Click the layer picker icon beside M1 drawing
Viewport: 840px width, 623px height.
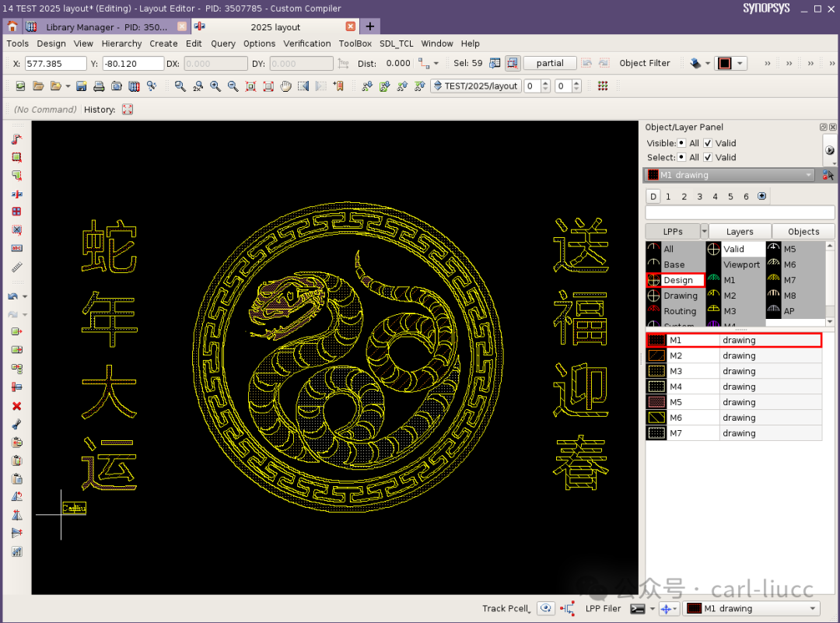click(x=828, y=175)
